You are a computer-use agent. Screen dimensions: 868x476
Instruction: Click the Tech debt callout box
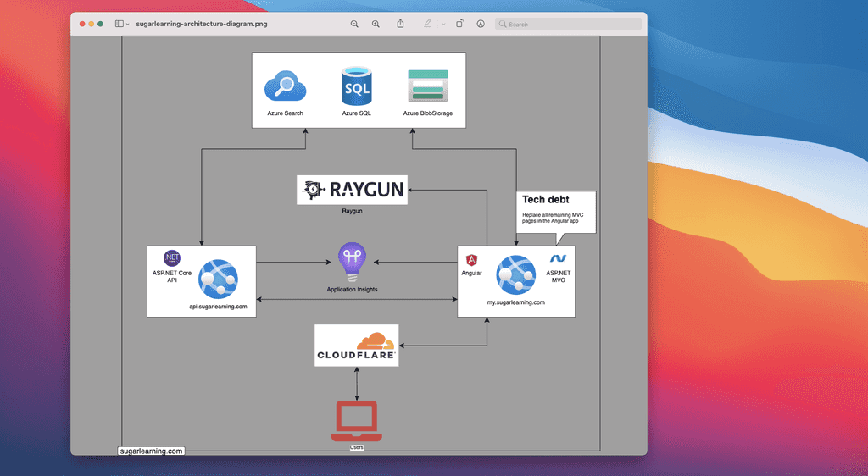tap(556, 211)
